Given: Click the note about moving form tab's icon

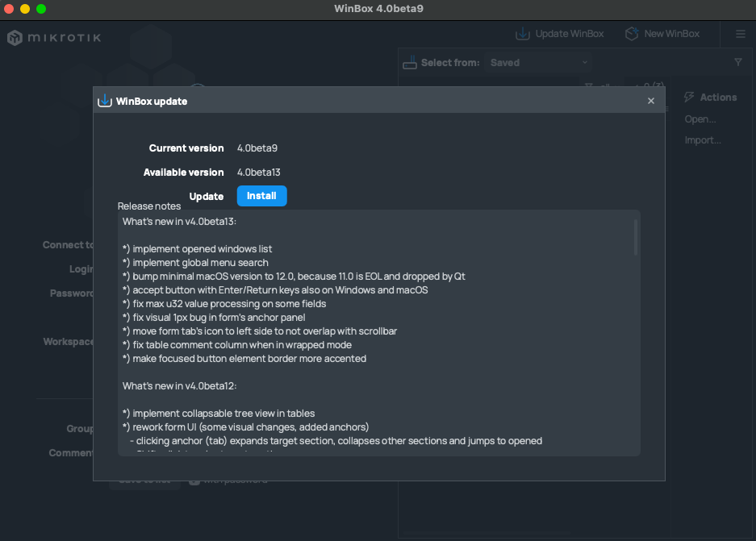Looking at the screenshot, I should tap(260, 331).
